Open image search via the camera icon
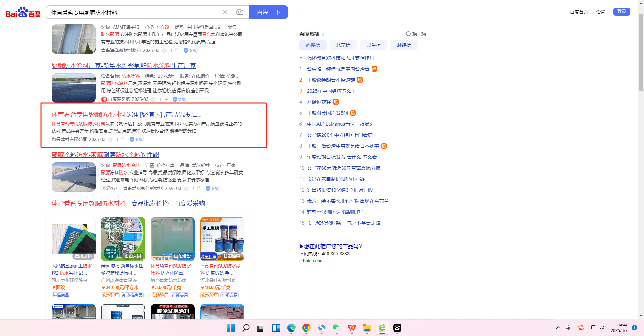Screen dimensions: 644x336 click(240, 12)
